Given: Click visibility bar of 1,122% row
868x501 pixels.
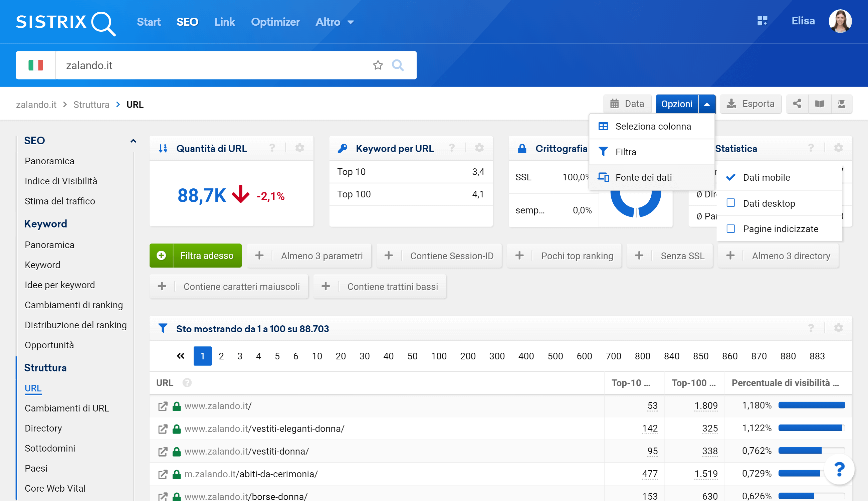Looking at the screenshot, I should pos(811,428).
